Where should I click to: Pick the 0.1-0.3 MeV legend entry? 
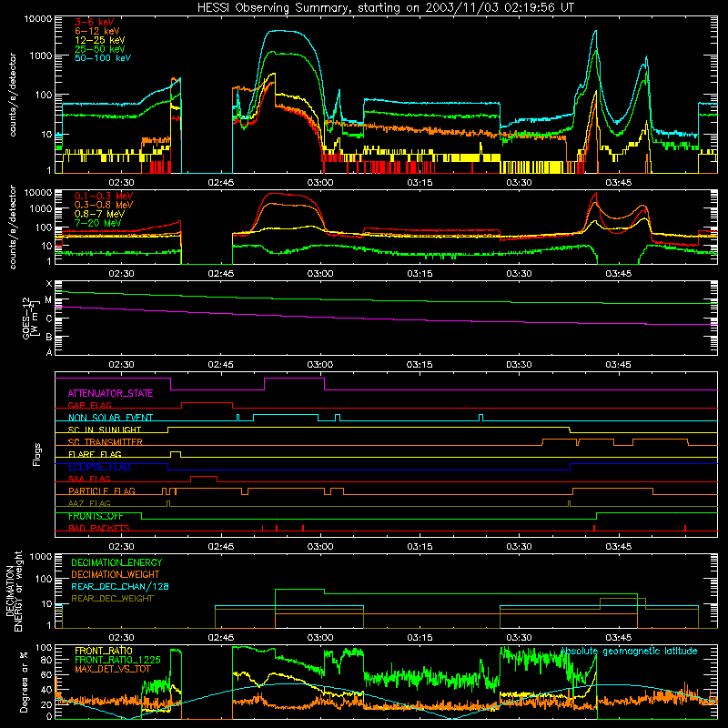coord(104,196)
